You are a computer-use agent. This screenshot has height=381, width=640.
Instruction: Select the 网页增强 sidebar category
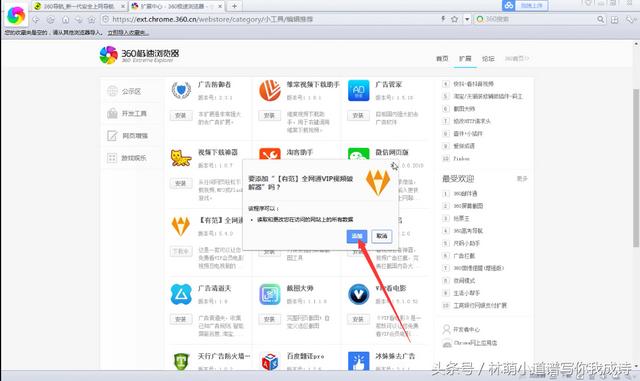(x=131, y=136)
